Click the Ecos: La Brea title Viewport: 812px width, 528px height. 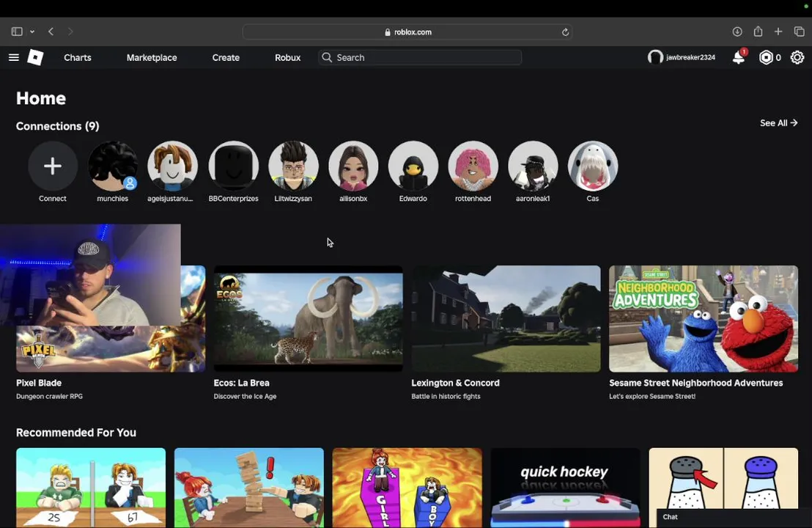tap(241, 383)
